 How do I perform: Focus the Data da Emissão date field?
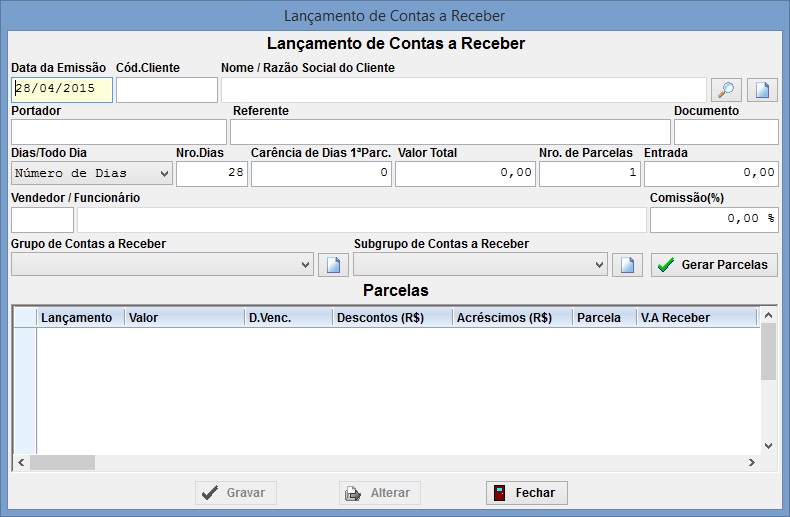coord(62,90)
